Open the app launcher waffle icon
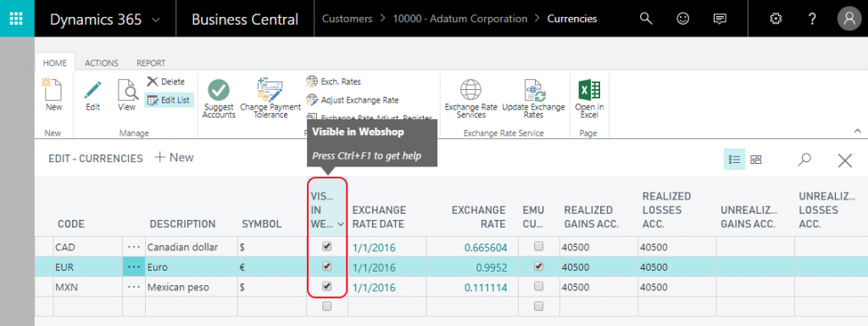 [x=17, y=19]
